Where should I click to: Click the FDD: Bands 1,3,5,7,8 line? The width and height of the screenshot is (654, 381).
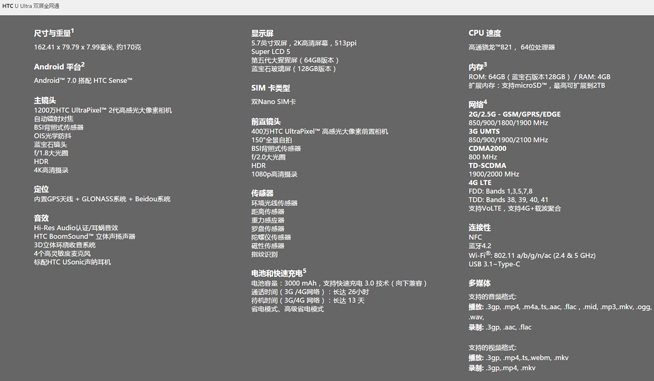(x=501, y=192)
